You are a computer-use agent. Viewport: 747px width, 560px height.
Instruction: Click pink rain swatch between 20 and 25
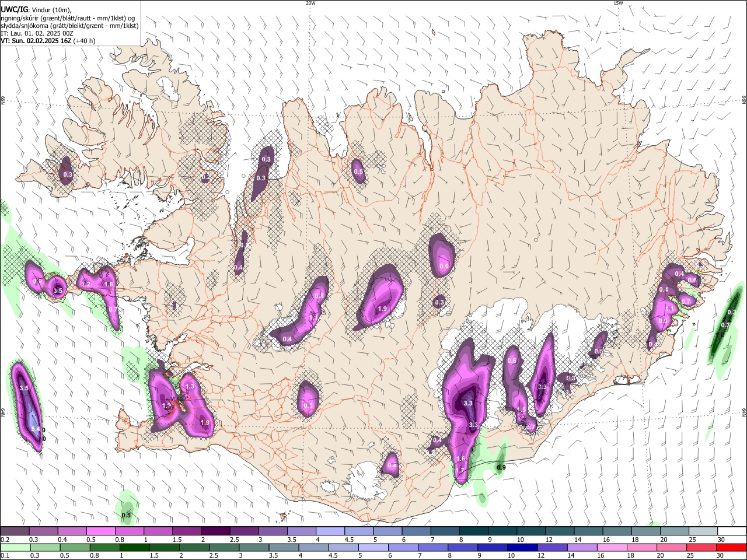click(671, 548)
